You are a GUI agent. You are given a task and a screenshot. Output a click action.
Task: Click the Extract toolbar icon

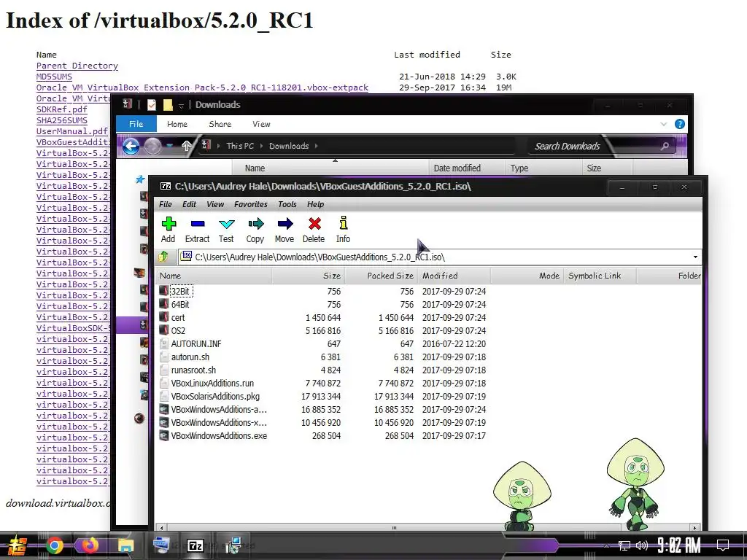point(197,230)
